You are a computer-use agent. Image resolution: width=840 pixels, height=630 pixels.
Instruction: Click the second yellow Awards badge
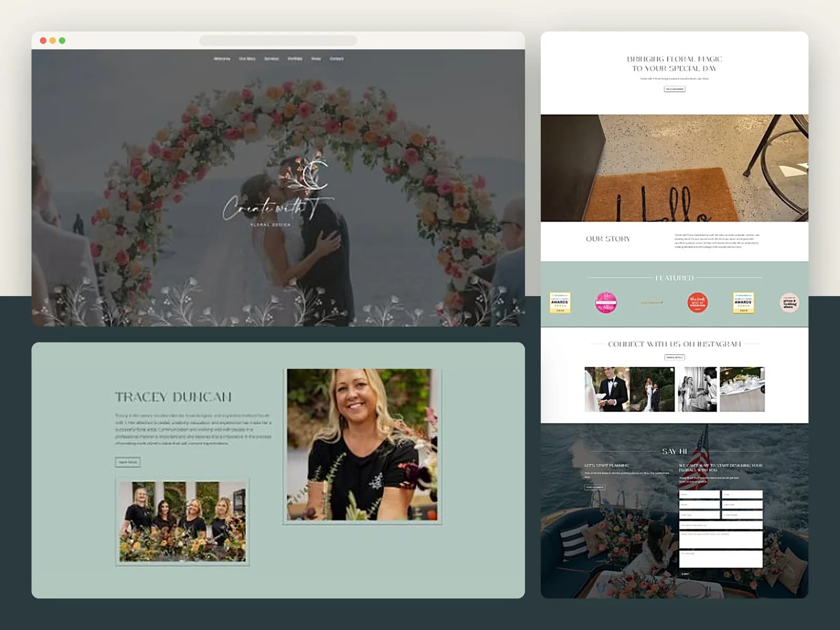(x=743, y=302)
